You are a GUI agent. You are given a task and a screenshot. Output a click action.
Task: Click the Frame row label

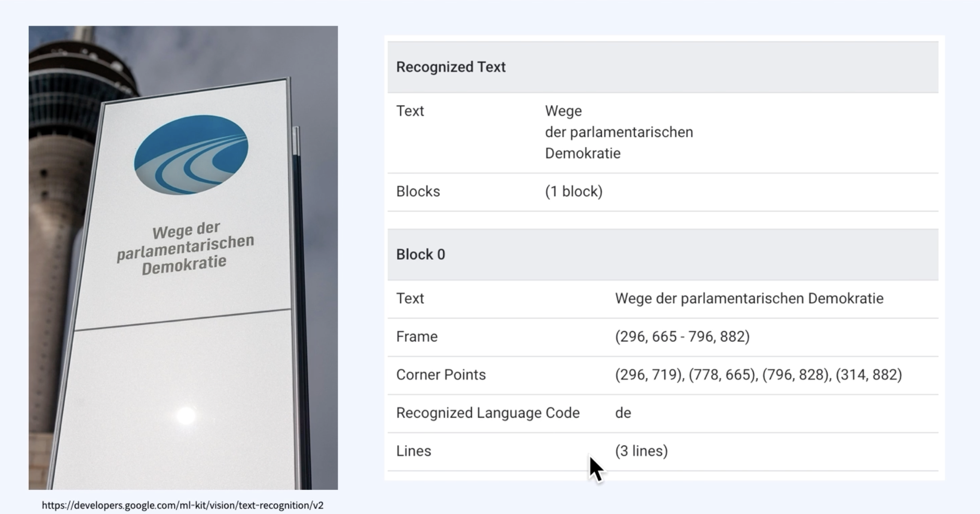click(x=417, y=336)
